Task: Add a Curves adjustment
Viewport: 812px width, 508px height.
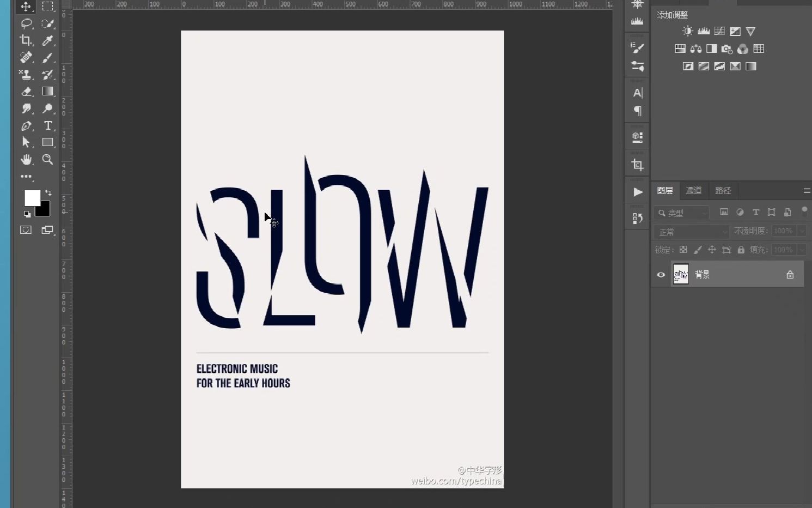Action: point(719,31)
